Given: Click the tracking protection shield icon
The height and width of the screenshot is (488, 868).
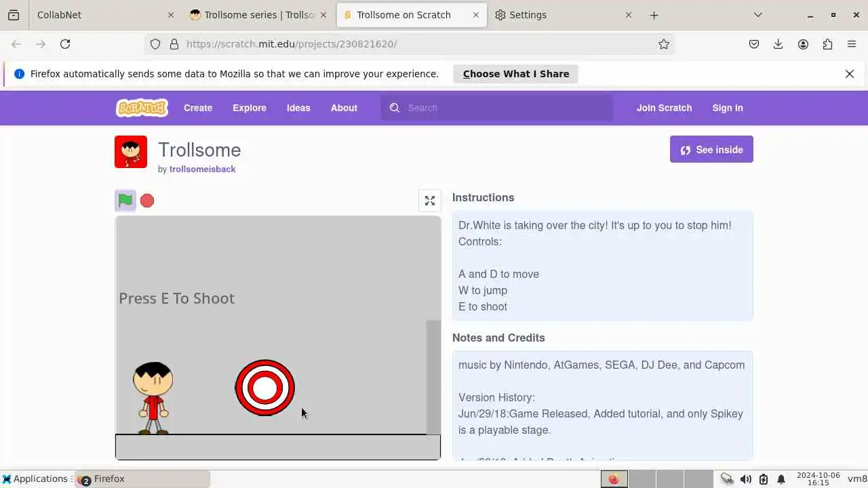Looking at the screenshot, I should tap(155, 44).
